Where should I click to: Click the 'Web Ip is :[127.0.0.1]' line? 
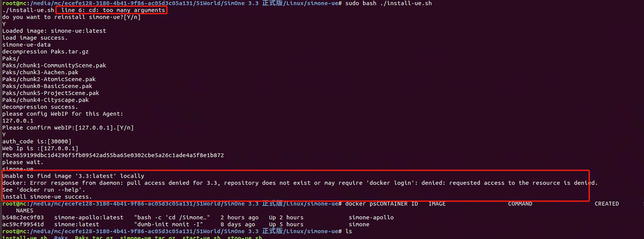[x=40, y=148]
